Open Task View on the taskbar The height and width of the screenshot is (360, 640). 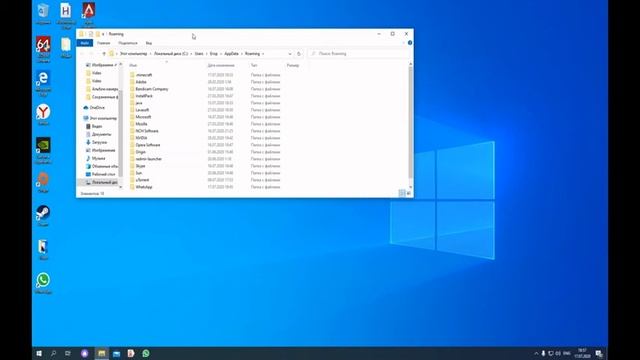coord(68,353)
